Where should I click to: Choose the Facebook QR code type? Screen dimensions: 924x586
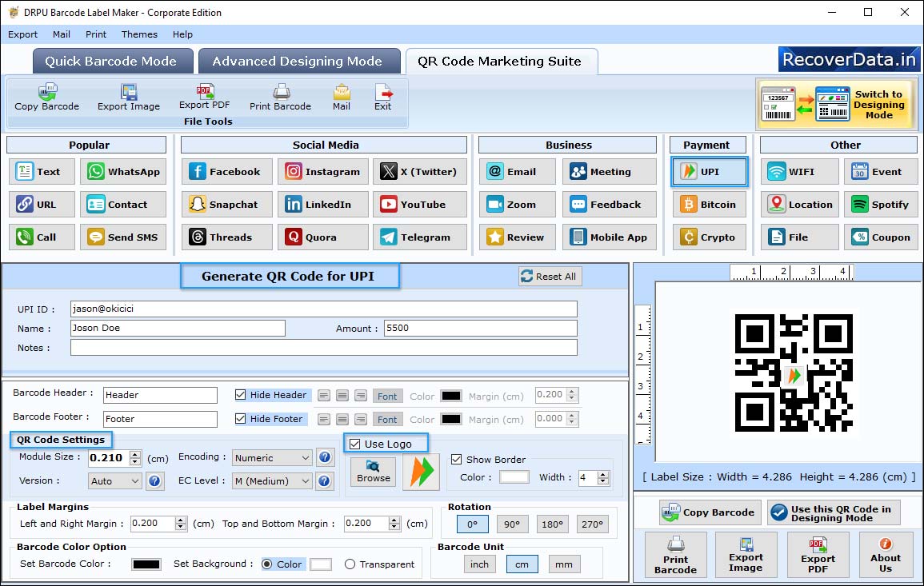coord(227,171)
